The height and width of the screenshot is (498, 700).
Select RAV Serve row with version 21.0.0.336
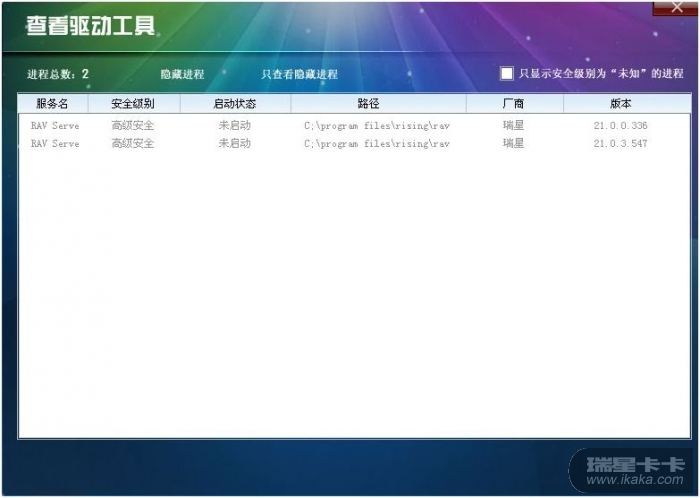(x=354, y=125)
